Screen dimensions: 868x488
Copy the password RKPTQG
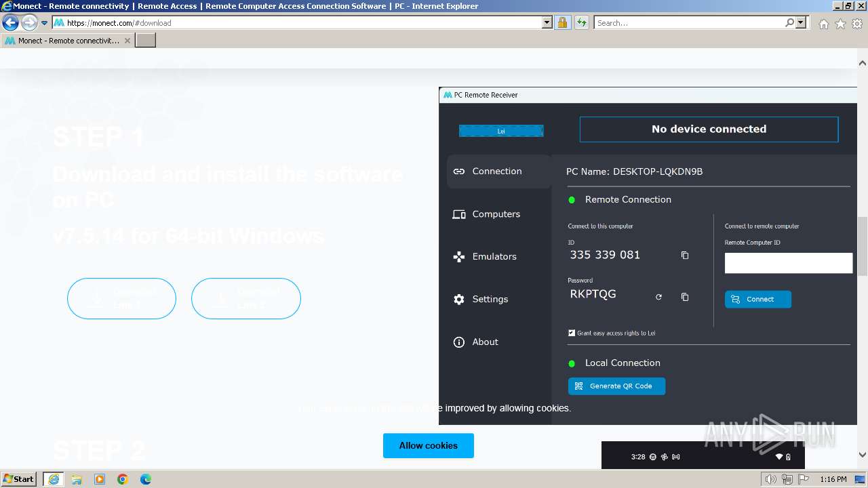pyautogui.click(x=685, y=297)
